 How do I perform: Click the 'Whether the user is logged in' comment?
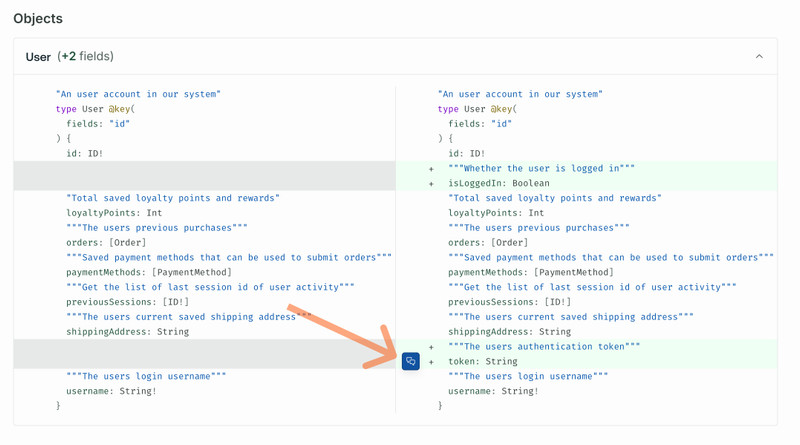541,168
